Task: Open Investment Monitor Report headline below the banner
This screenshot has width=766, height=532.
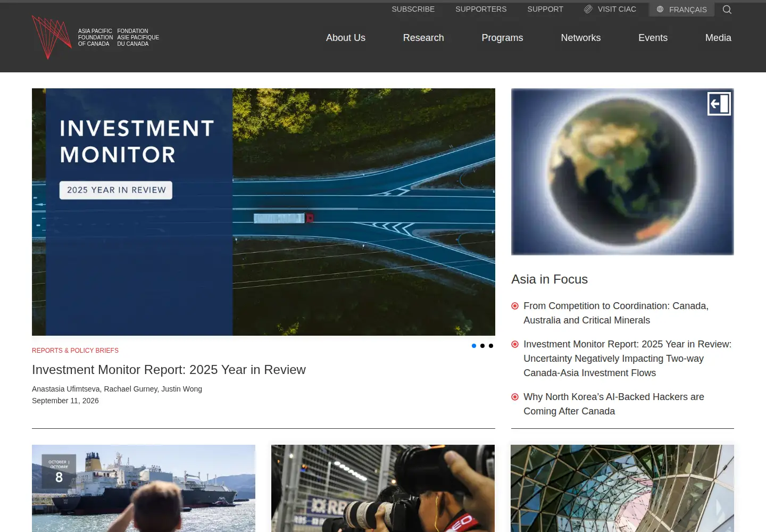Action: [x=169, y=370]
